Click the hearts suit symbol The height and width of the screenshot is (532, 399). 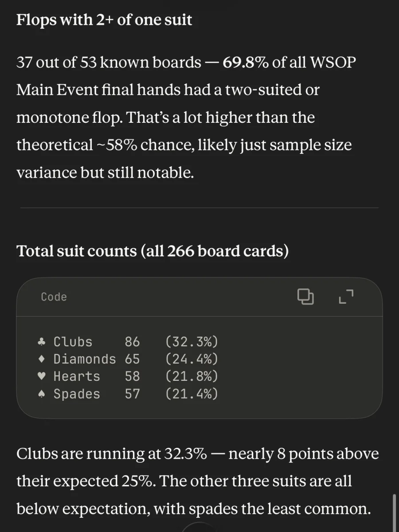[x=42, y=376]
